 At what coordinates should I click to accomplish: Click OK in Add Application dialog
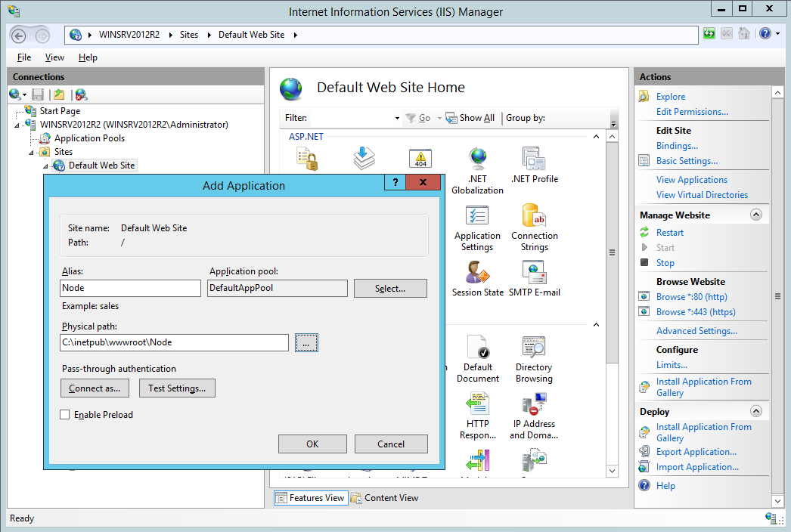[x=312, y=444]
